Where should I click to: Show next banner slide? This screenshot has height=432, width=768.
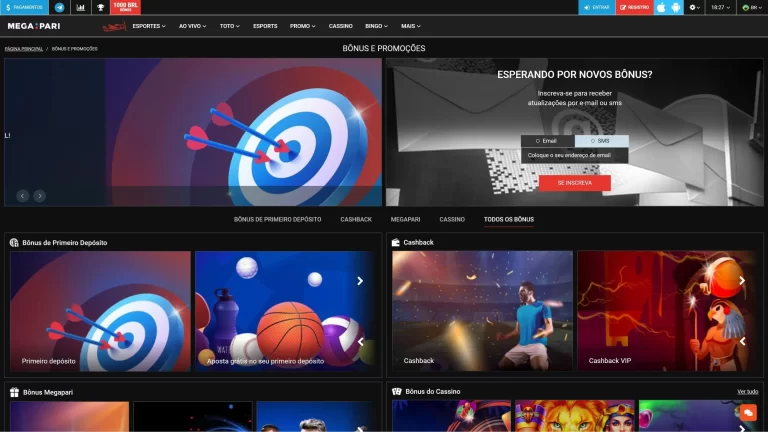40,196
